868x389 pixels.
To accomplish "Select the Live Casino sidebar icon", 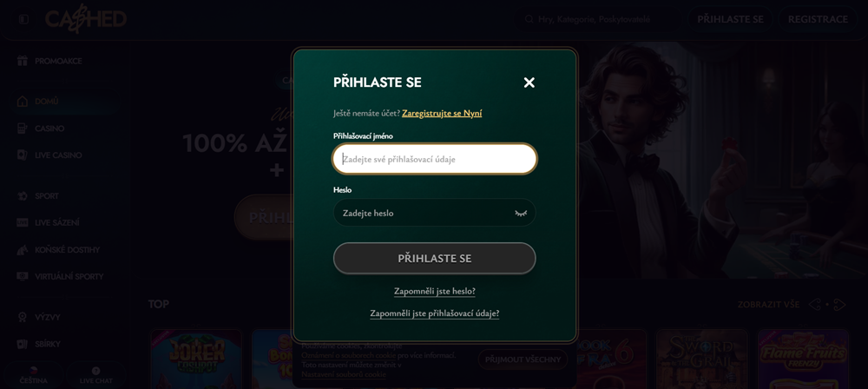I will (x=23, y=155).
